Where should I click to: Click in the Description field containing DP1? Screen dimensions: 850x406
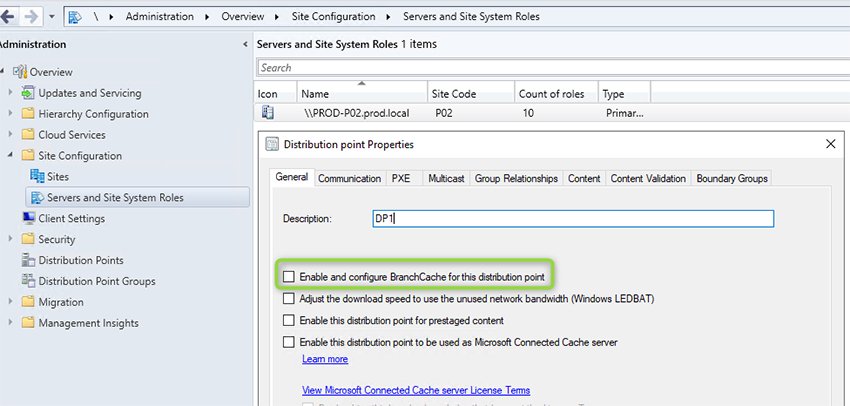(573, 218)
